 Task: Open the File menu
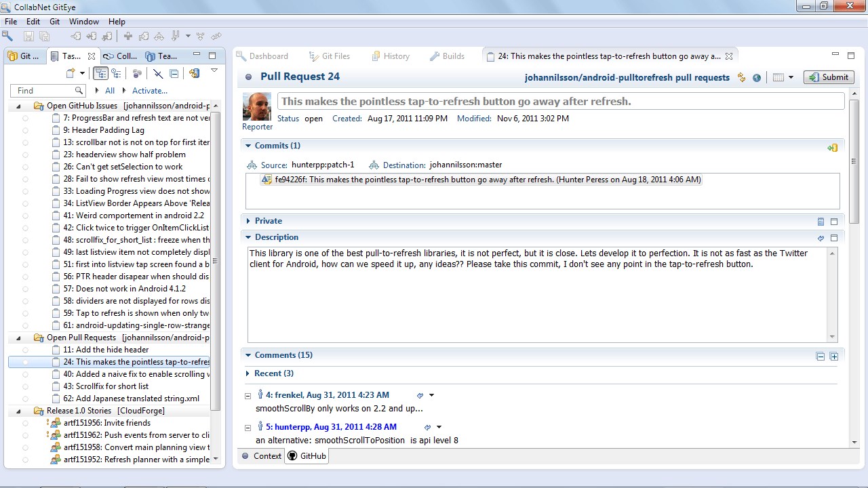tap(11, 22)
